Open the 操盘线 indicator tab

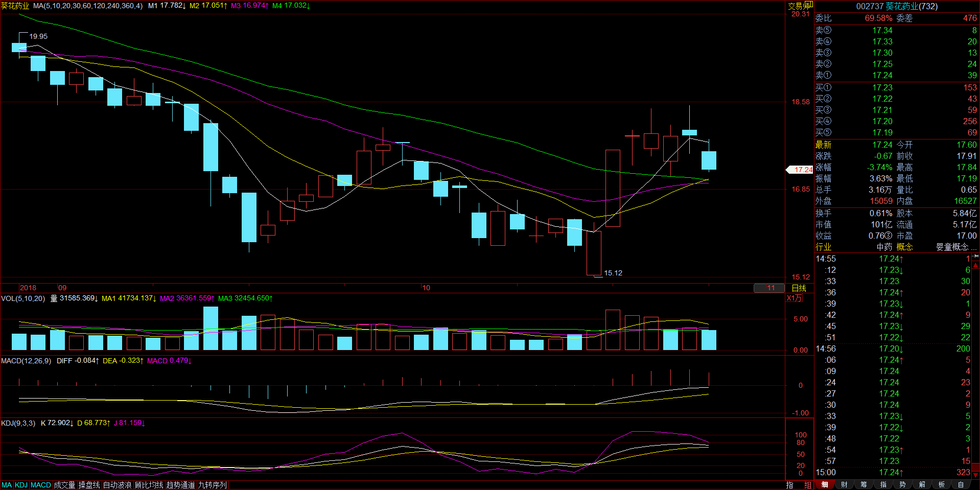(89, 485)
